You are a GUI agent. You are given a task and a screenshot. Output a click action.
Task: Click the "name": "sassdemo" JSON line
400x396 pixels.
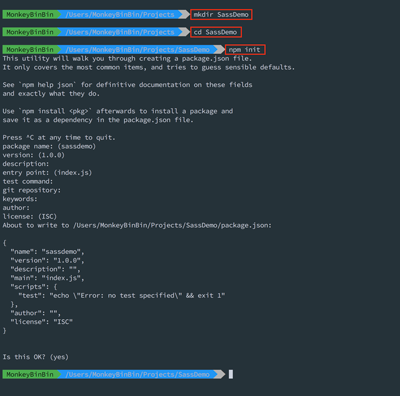pyautogui.click(x=47, y=252)
